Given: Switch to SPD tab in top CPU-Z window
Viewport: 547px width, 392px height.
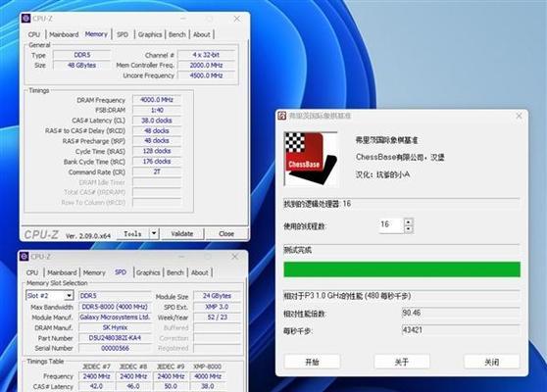Looking at the screenshot, I should pos(123,34).
